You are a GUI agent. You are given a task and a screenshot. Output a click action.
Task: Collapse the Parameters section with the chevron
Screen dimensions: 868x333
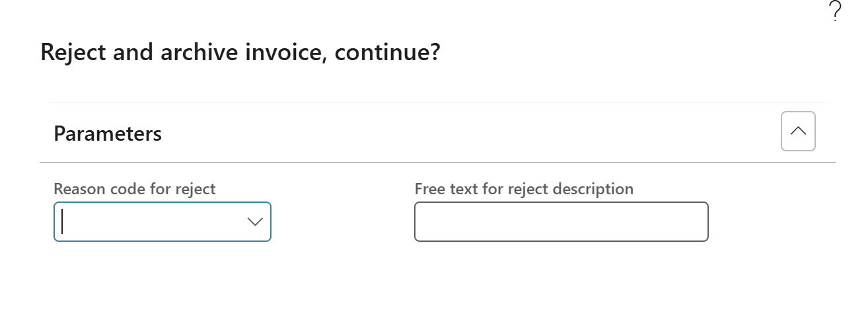click(798, 131)
